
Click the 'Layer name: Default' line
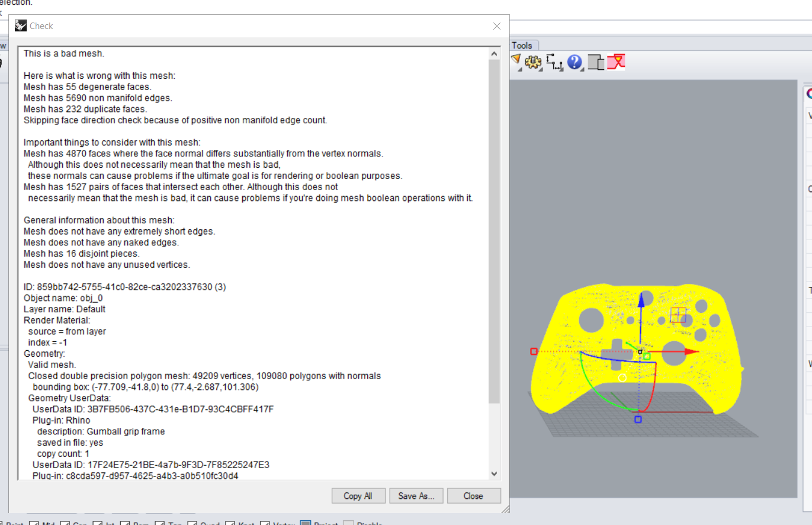tap(65, 309)
